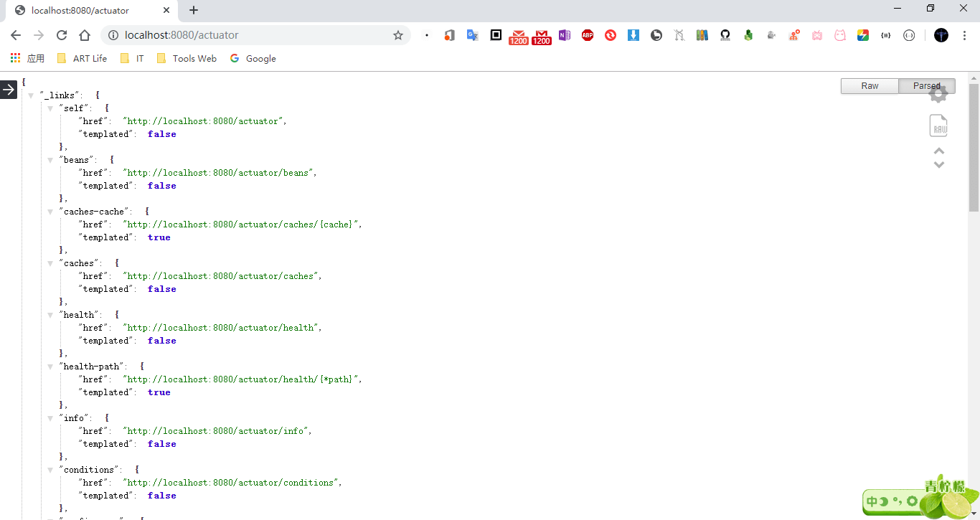The height and width of the screenshot is (520, 980).
Task: Open the Office extension icon
Action: click(449, 35)
